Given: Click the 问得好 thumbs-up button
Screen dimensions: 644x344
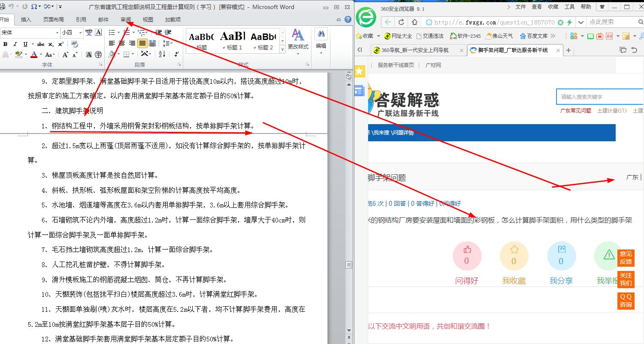Looking at the screenshot, I should coord(467,256).
